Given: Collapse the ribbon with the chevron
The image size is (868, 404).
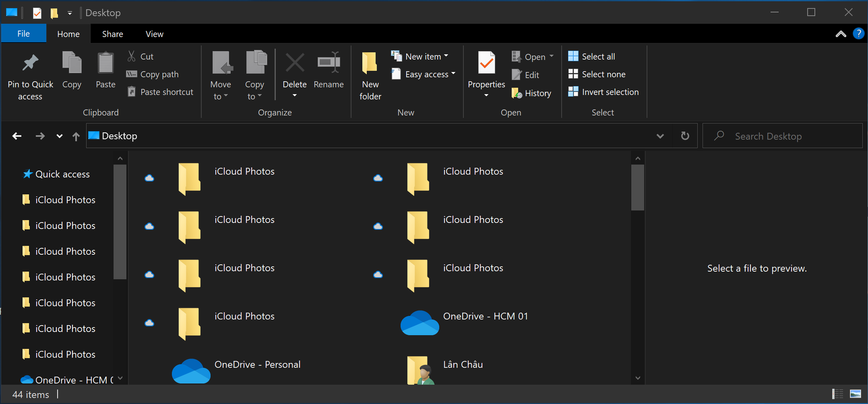Looking at the screenshot, I should [x=841, y=34].
